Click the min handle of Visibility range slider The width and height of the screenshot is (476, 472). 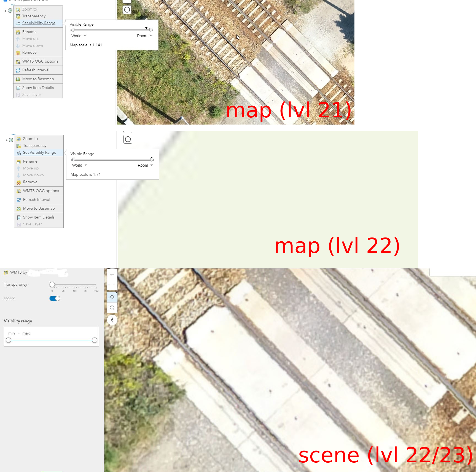9,340
